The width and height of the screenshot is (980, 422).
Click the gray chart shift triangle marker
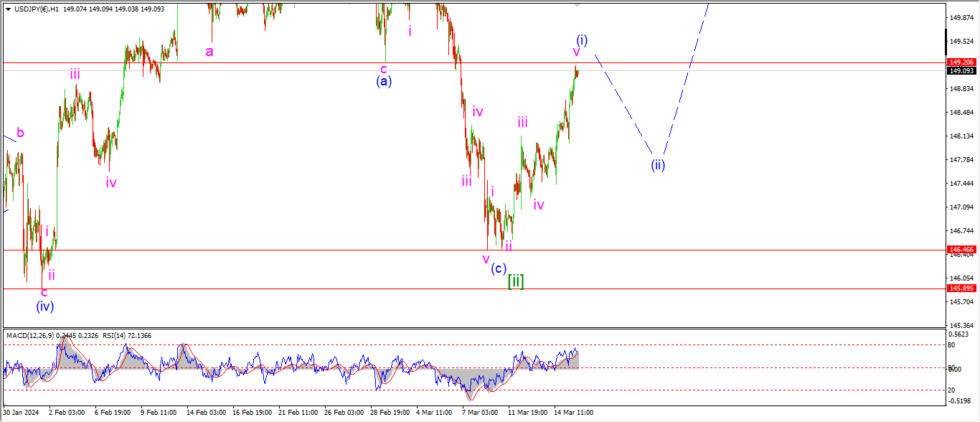(x=578, y=4)
